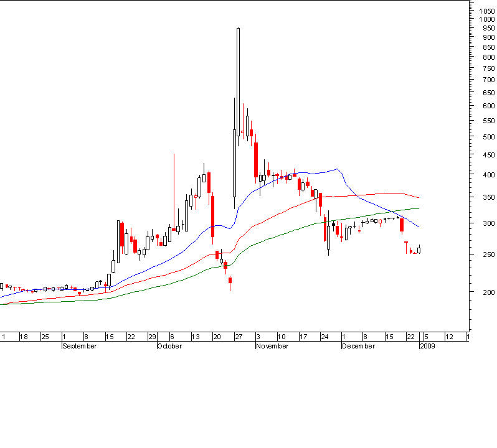The width and height of the screenshot is (497, 448).
Task: Click the 600 price axis label
Action: pos(488,106)
